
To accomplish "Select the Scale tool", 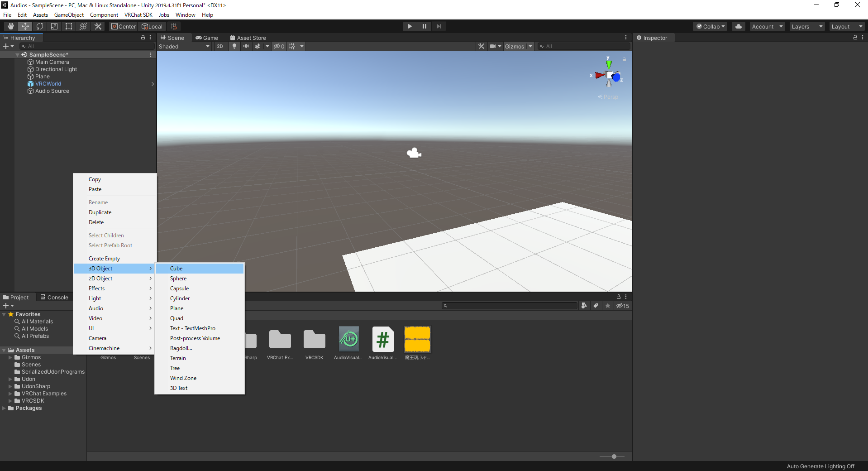I will point(54,26).
